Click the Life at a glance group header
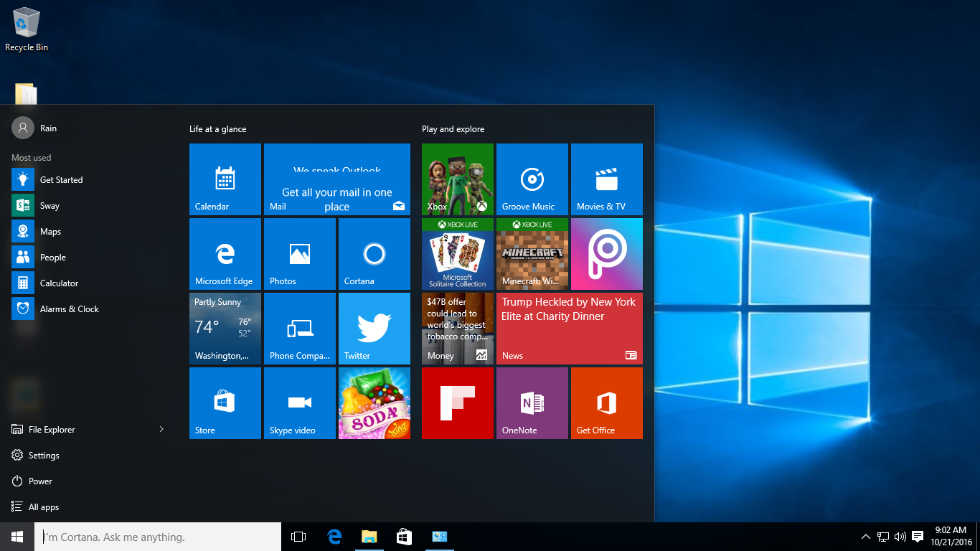The width and height of the screenshot is (980, 551). coord(218,129)
